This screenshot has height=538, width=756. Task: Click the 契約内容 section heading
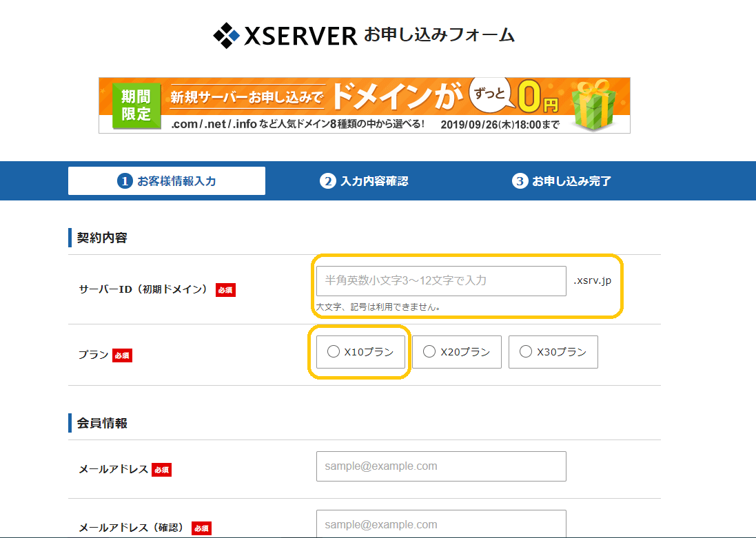pyautogui.click(x=102, y=238)
